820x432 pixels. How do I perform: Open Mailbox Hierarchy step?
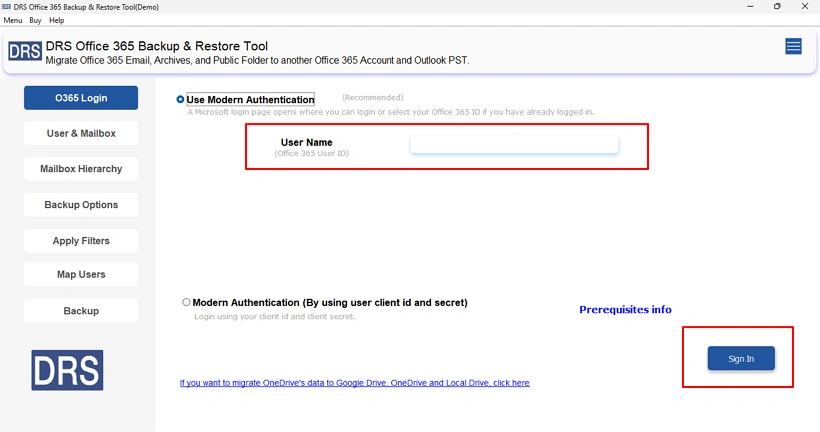click(x=81, y=169)
